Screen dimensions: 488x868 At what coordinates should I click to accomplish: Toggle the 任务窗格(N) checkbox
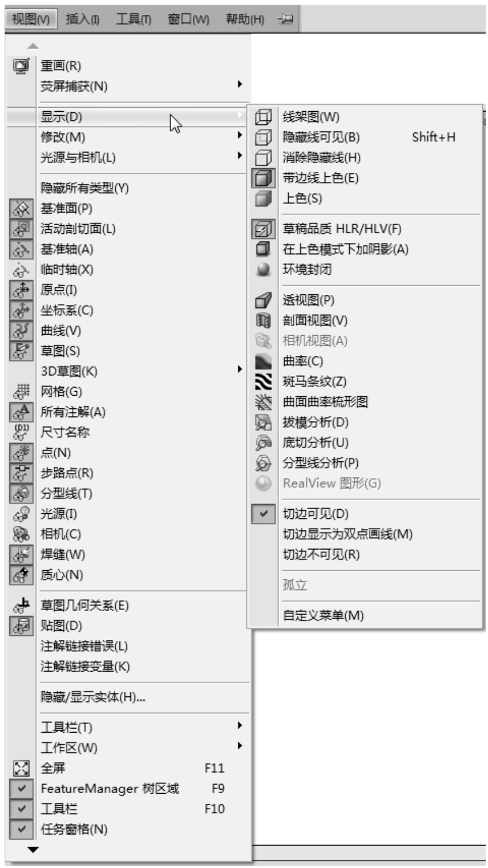click(x=22, y=829)
